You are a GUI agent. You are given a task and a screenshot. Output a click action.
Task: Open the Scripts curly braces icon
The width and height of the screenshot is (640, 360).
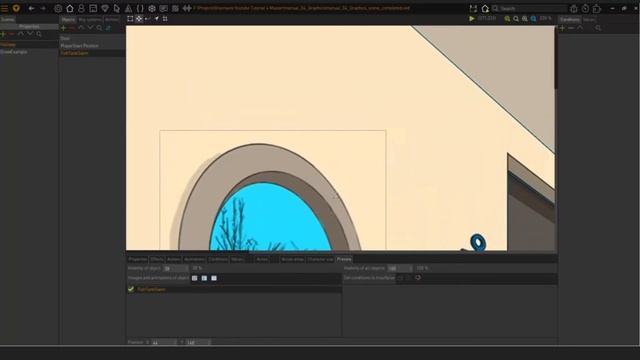(140, 8)
